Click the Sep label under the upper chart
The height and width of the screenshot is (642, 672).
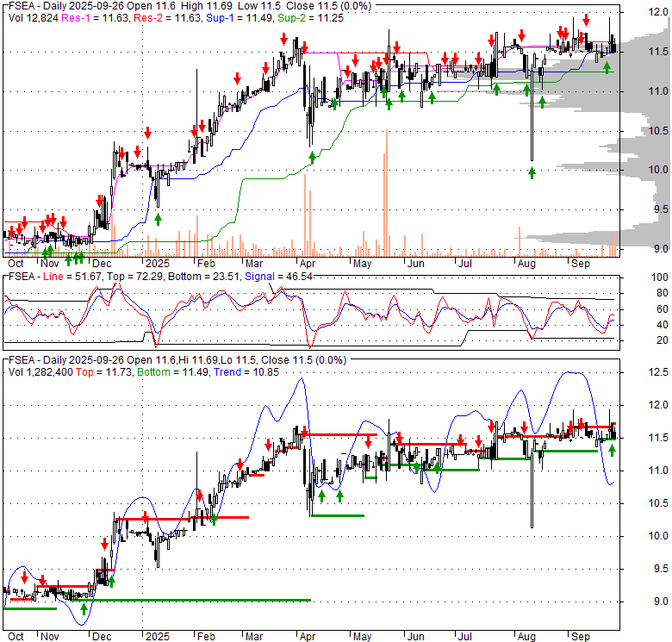581,264
